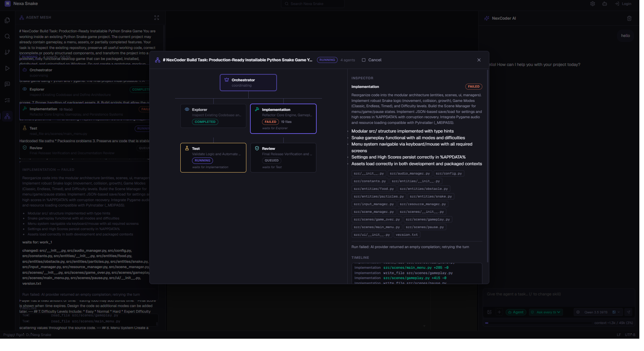Click Login in the title bar
Viewport: 644px width, 351px height.
tap(623, 4)
